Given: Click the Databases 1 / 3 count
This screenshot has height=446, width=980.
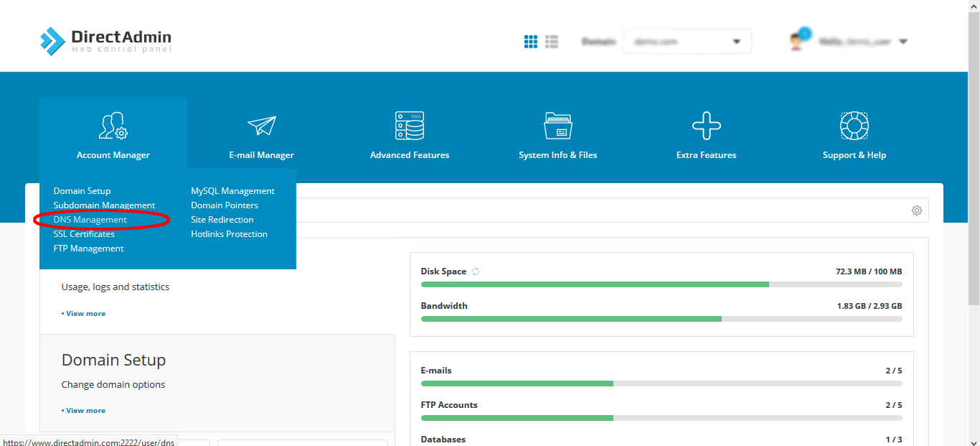Looking at the screenshot, I should click(894, 440).
